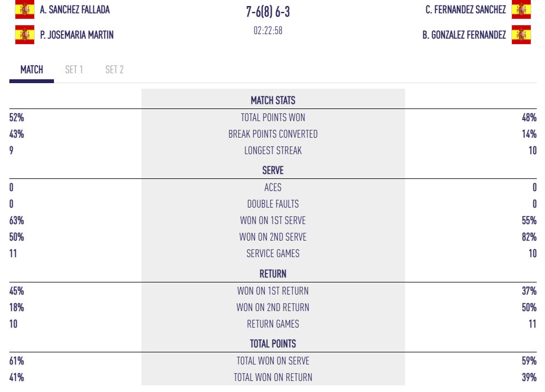Open the SET 1 stats tab
This screenshot has height=392, width=545.
74,70
